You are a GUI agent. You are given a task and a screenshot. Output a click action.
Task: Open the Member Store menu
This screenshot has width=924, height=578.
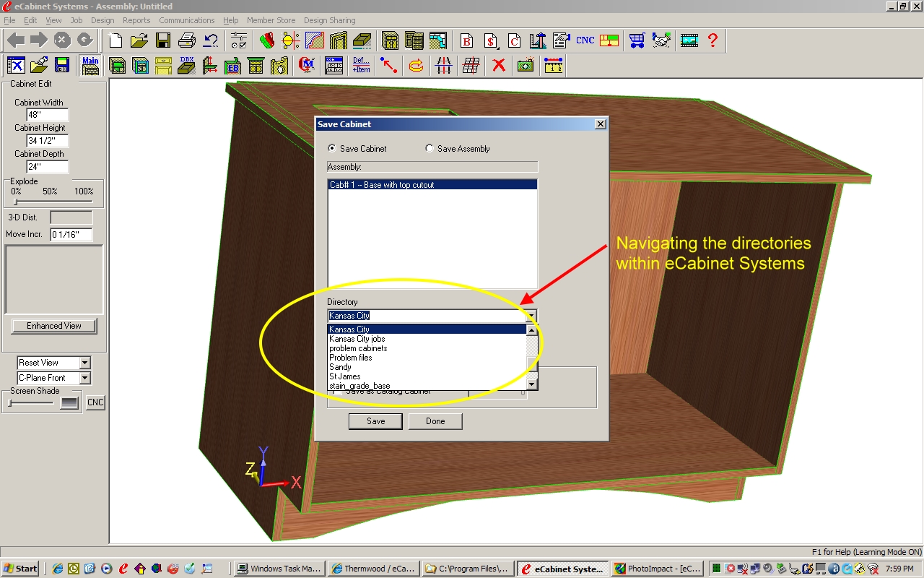[271, 20]
